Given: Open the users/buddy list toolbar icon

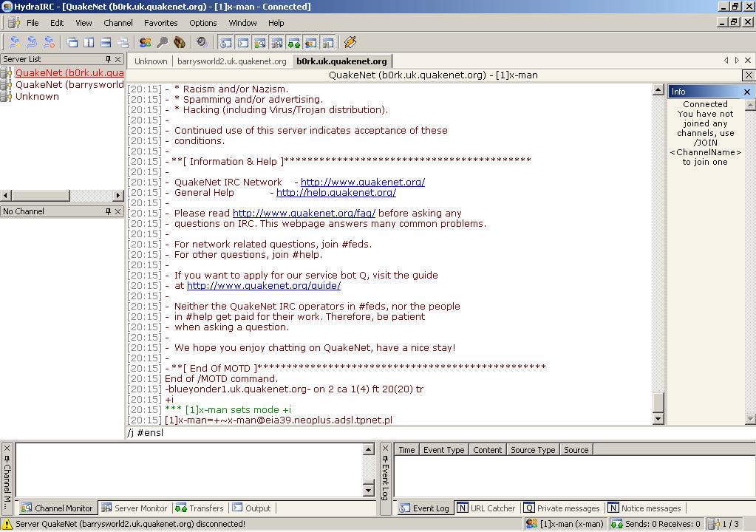Looking at the screenshot, I should click(x=145, y=42).
